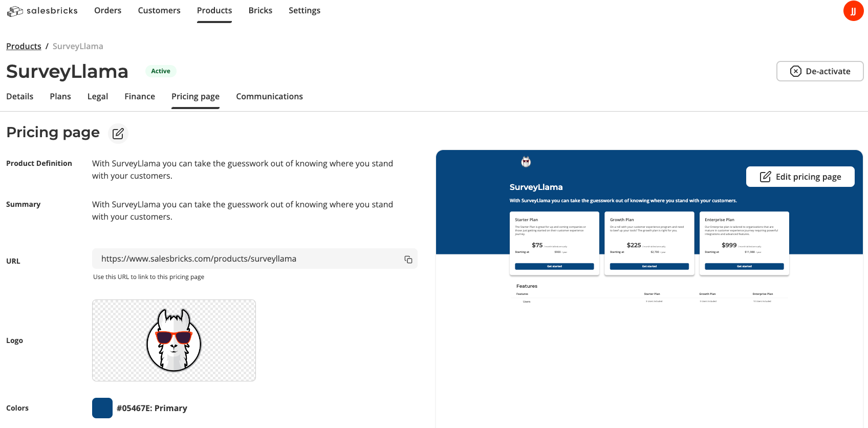Switch to the Details tab
Screen dimensions: 868x428
[19, 96]
